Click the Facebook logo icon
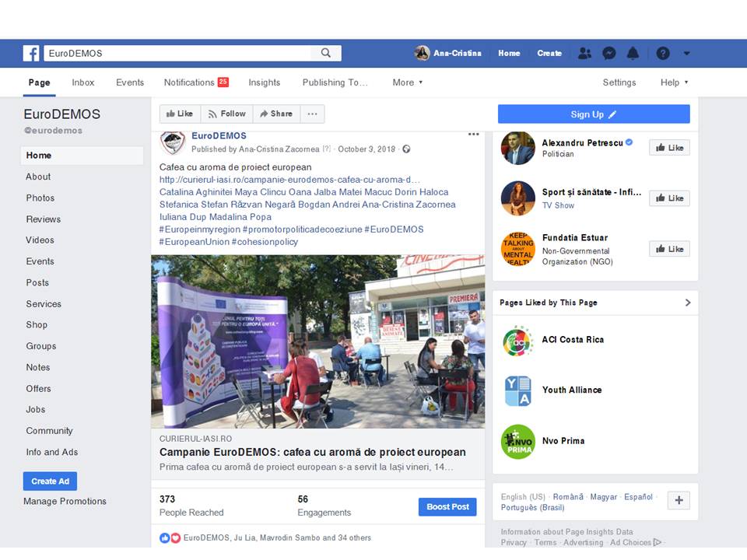This screenshot has width=747, height=560. [31, 53]
